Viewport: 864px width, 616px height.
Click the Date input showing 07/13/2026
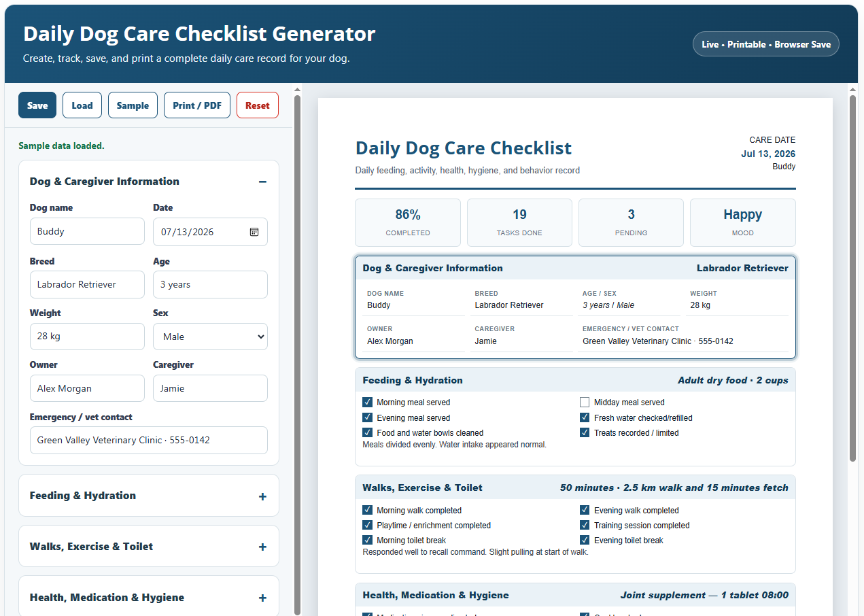click(210, 232)
